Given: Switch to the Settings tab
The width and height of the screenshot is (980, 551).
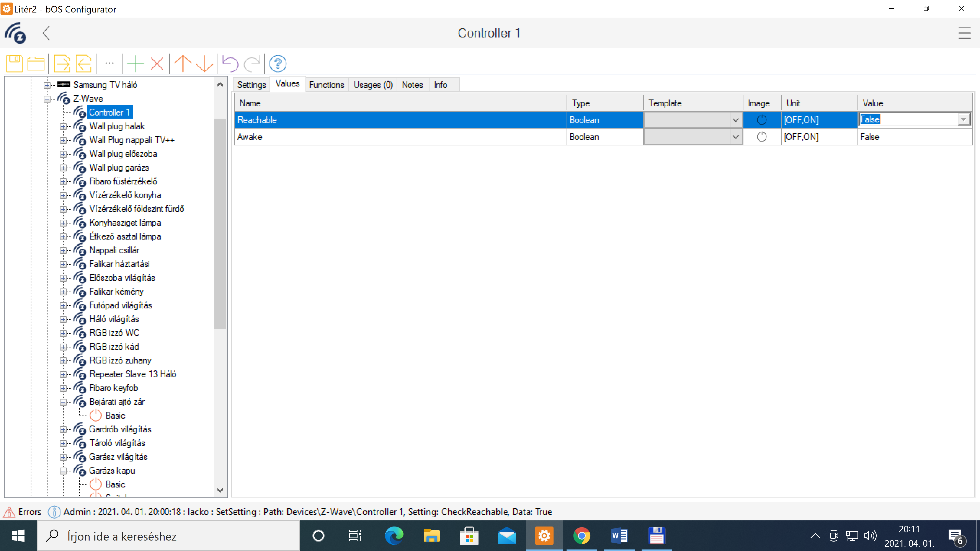Looking at the screenshot, I should tap(251, 85).
